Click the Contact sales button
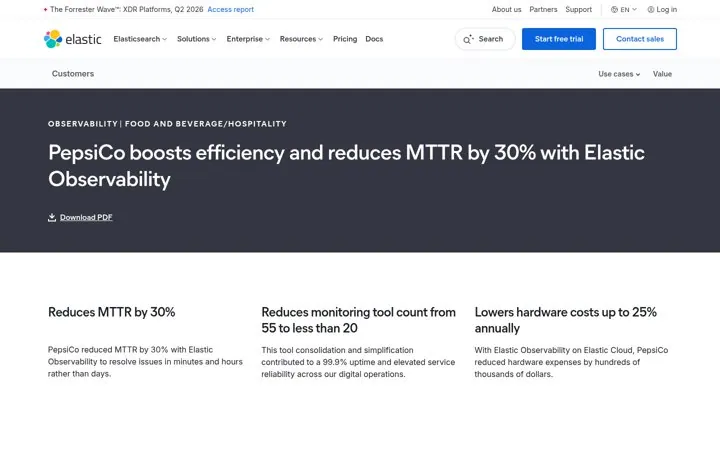This screenshot has height=450, width=720. click(x=640, y=39)
